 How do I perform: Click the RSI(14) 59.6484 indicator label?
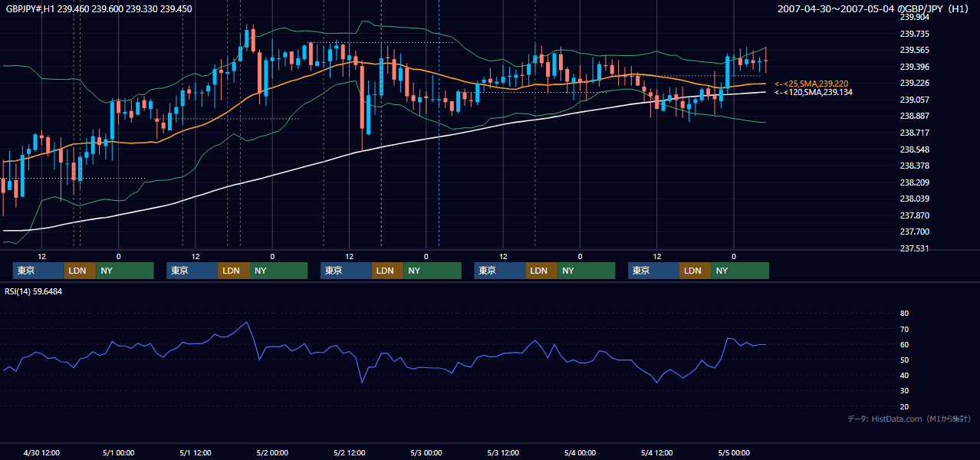pyautogui.click(x=34, y=291)
